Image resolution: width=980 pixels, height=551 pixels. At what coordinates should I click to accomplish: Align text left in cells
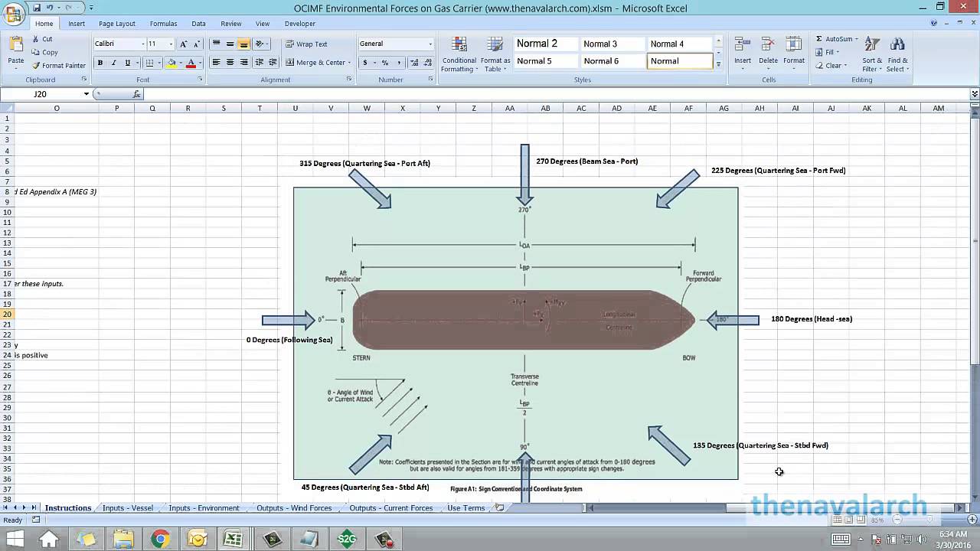[x=216, y=63]
